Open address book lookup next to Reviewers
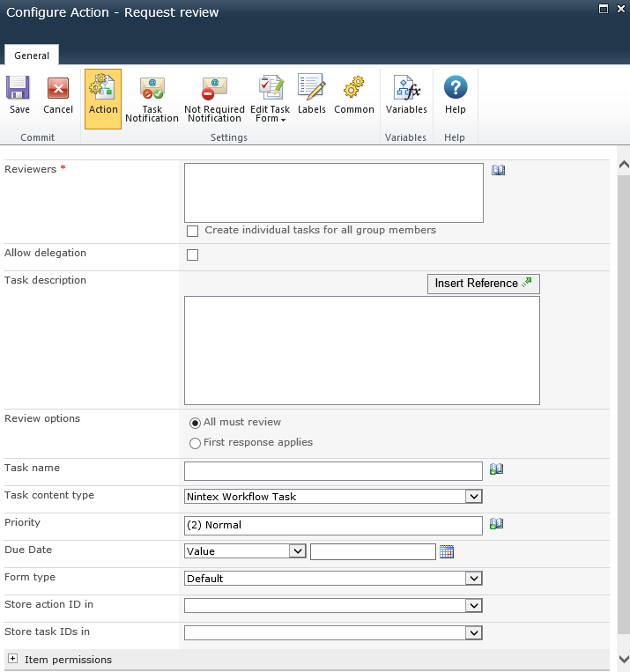The width and height of the screenshot is (630, 672). [498, 170]
